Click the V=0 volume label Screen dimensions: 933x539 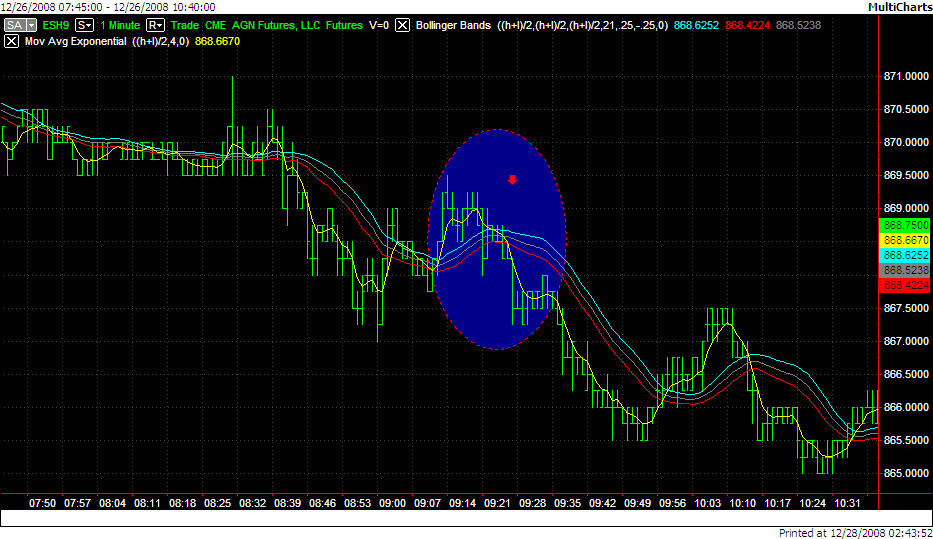tap(379, 26)
